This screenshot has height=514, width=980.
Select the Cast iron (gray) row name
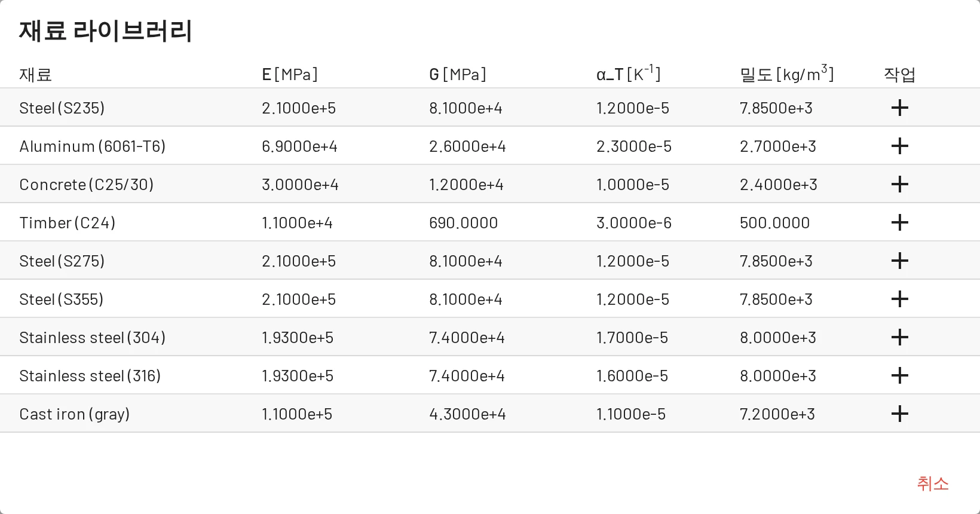point(75,414)
